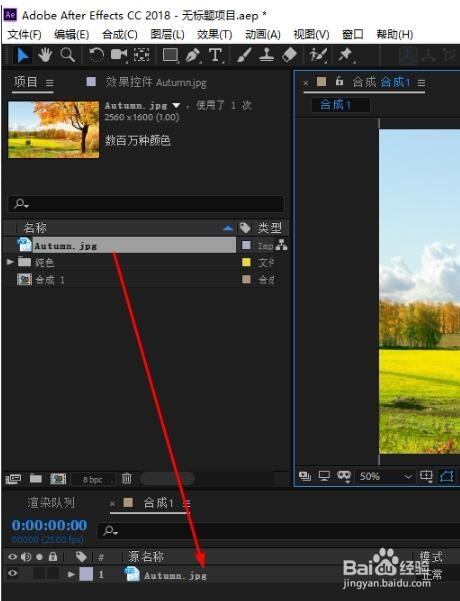460x601 pixels.
Task: Click the 0:00:00:00 current time display
Action: 49,525
